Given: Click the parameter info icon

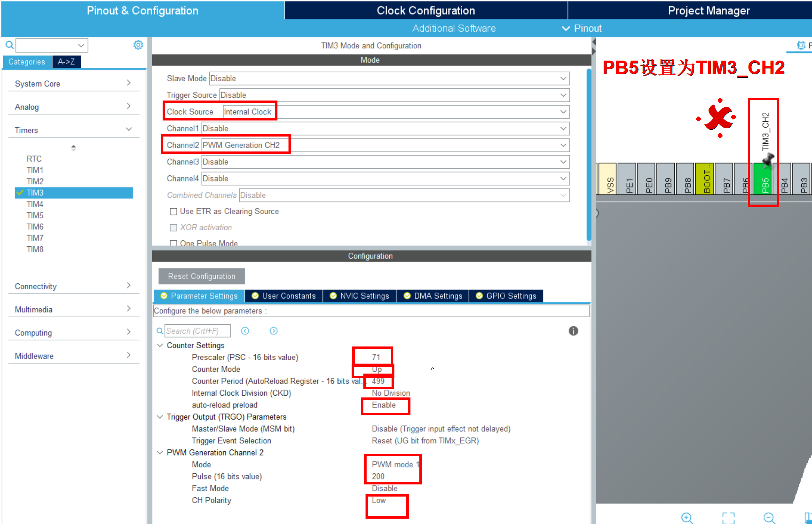Looking at the screenshot, I should [573, 331].
